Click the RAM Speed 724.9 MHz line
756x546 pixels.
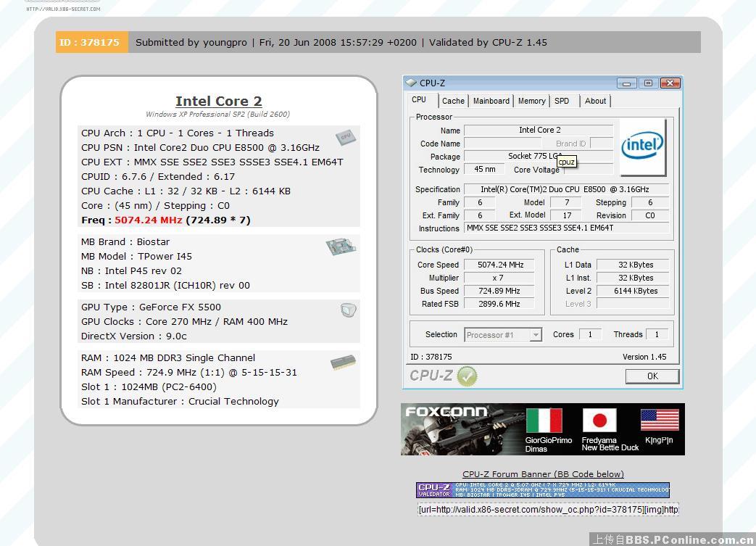pos(189,373)
